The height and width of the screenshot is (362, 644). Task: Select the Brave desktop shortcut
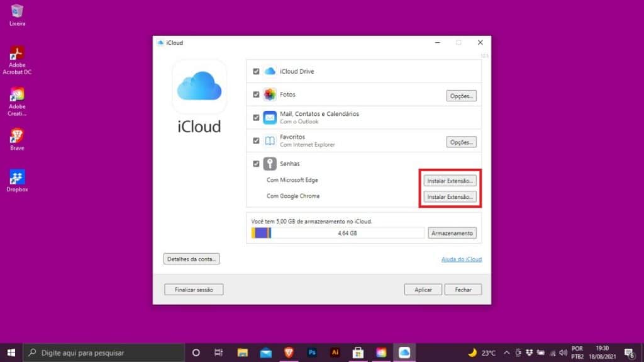tap(17, 140)
